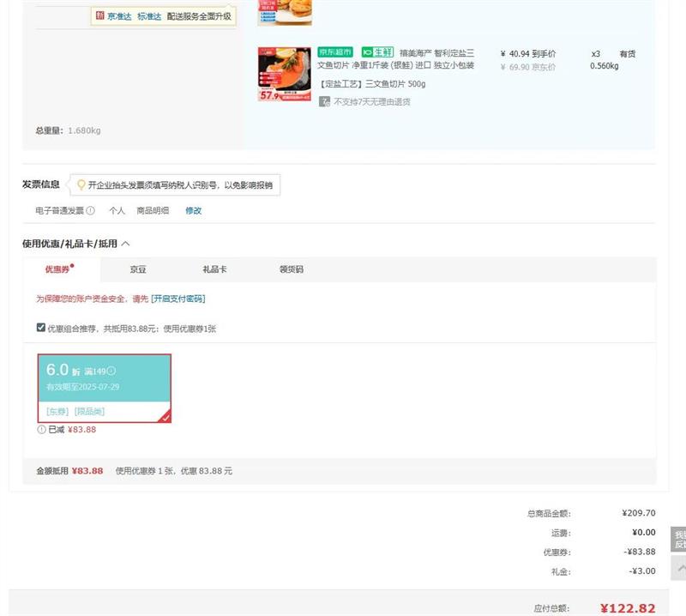Click the info icon beside 已减 ¥83.88

click(41, 430)
